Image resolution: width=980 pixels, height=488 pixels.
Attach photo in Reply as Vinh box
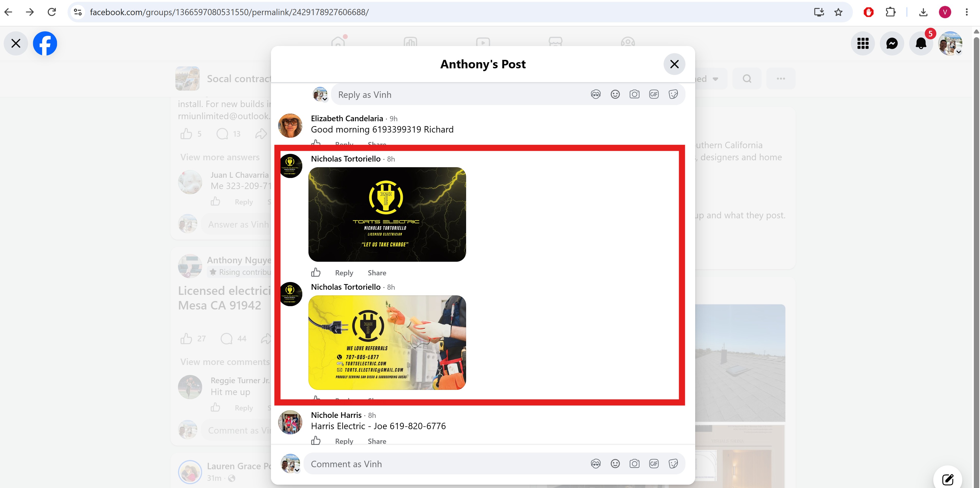point(635,94)
